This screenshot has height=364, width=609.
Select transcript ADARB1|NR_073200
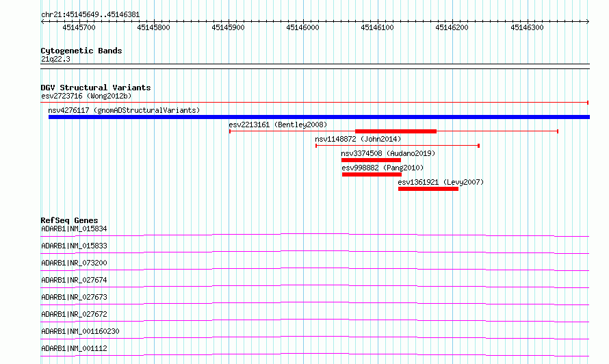click(x=74, y=263)
